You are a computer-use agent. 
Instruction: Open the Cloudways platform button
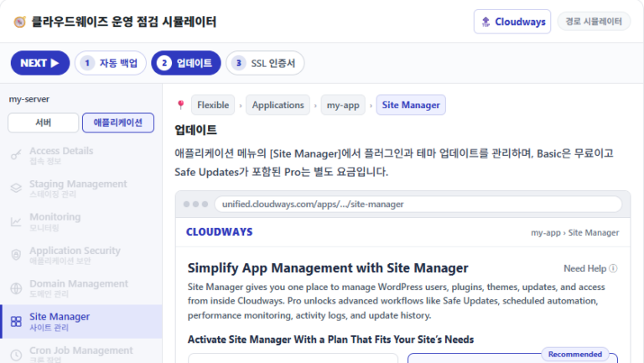512,22
